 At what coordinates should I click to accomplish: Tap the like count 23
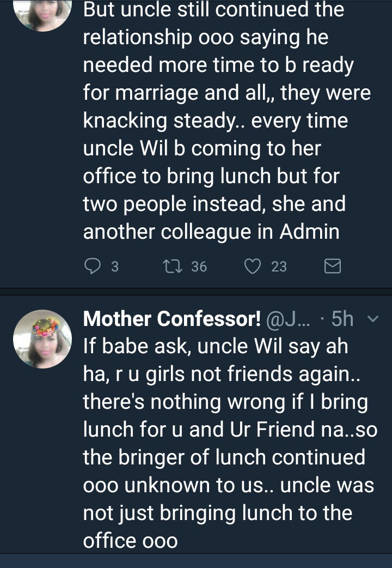[279, 267]
